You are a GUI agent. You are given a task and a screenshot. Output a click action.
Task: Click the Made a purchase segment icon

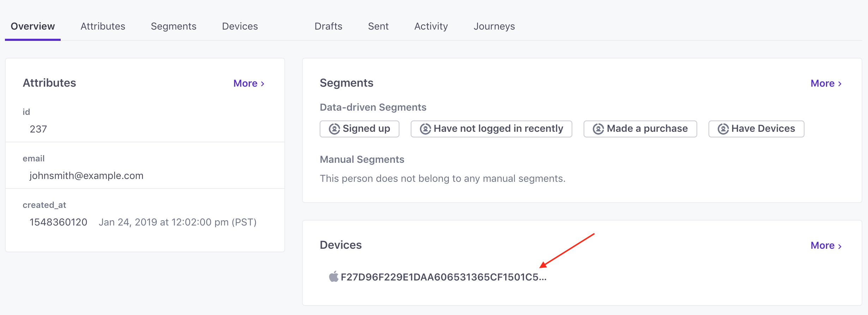(x=598, y=129)
